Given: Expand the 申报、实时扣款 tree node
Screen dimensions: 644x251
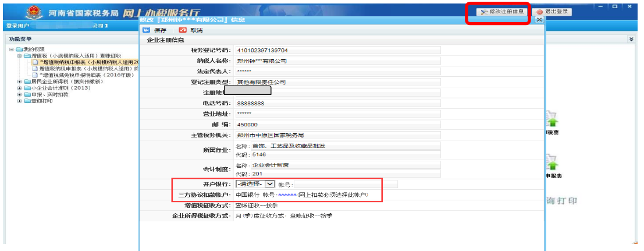Looking at the screenshot, I should 19,95.
